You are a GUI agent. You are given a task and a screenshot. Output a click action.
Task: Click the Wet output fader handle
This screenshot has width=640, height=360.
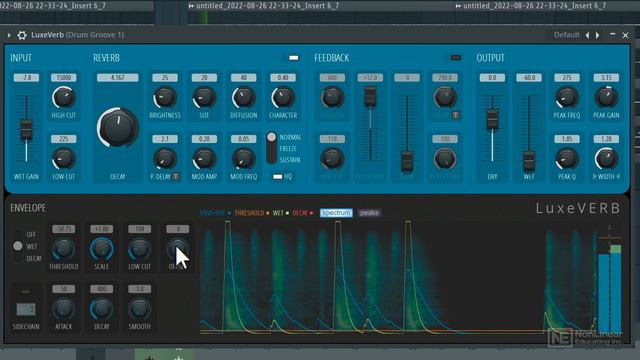tap(529, 161)
